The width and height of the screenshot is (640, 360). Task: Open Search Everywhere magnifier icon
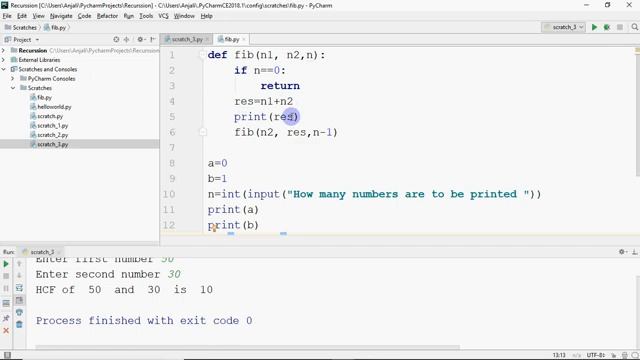click(634, 27)
